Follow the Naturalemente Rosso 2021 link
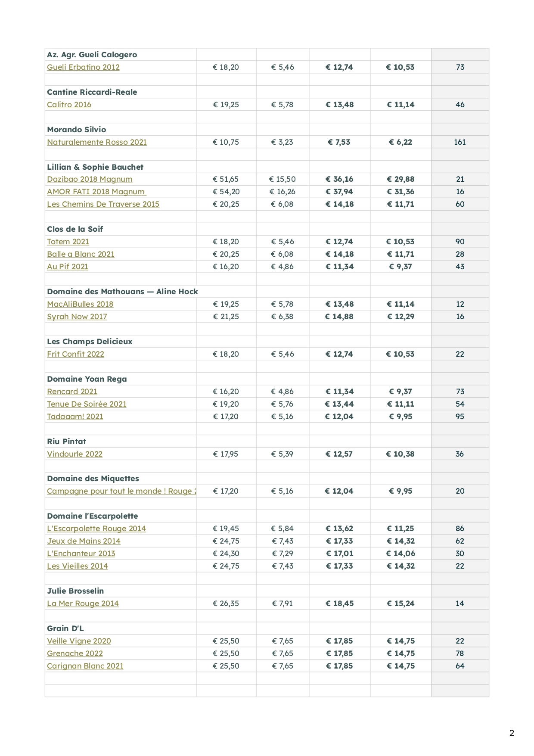 [97, 142]
